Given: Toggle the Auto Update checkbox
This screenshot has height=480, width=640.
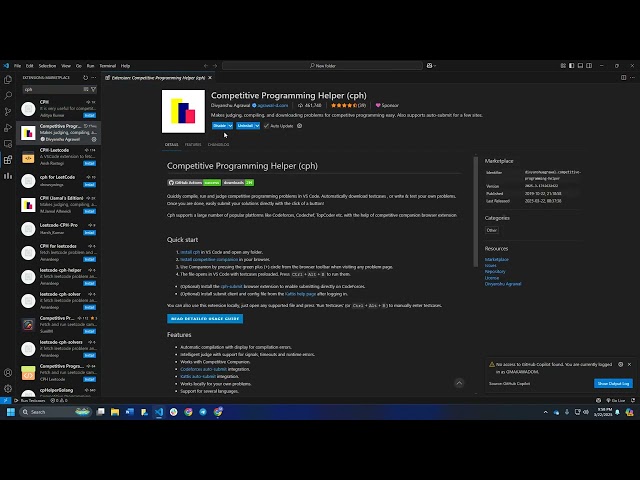Looking at the screenshot, I should 266,126.
